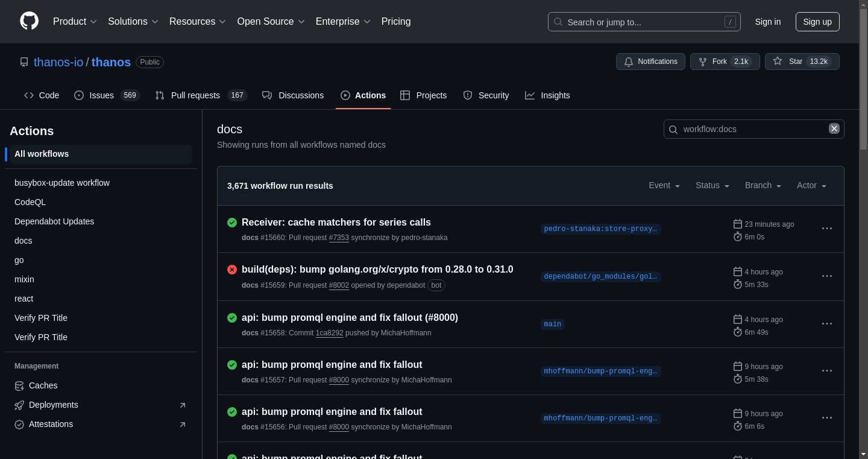The width and height of the screenshot is (868, 459).
Task: Click external-link arrow beside Deployments
Action: tap(183, 405)
